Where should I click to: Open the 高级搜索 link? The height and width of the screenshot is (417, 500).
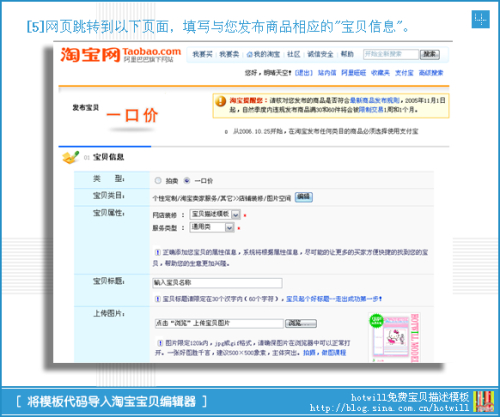[x=431, y=73]
